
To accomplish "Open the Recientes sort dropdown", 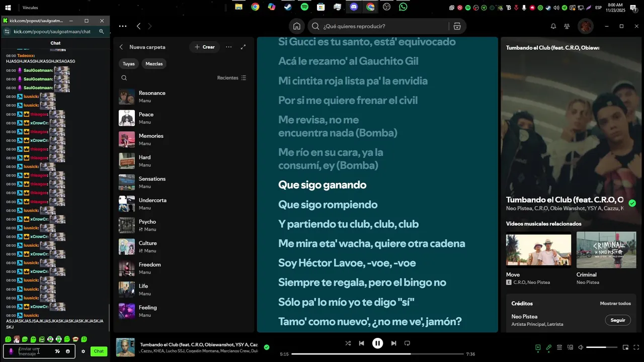I will 231,78.
